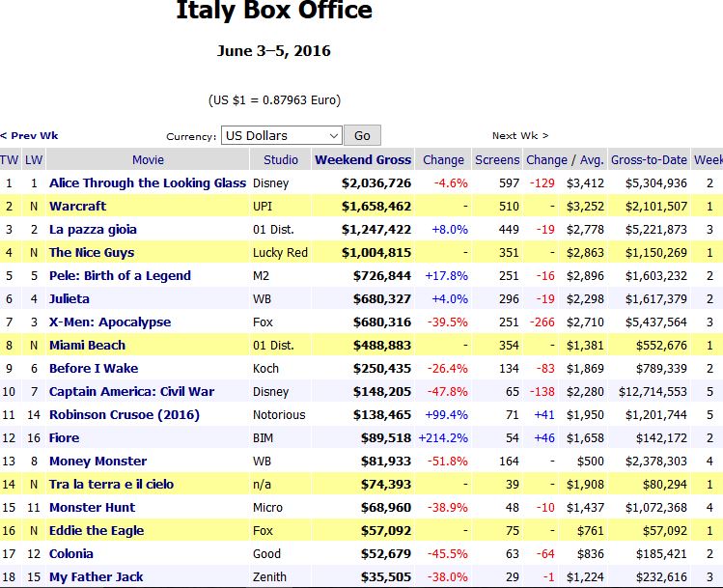723x588 pixels.
Task: Sort by the Gross-to-Date column header
Action: pyautogui.click(x=649, y=160)
